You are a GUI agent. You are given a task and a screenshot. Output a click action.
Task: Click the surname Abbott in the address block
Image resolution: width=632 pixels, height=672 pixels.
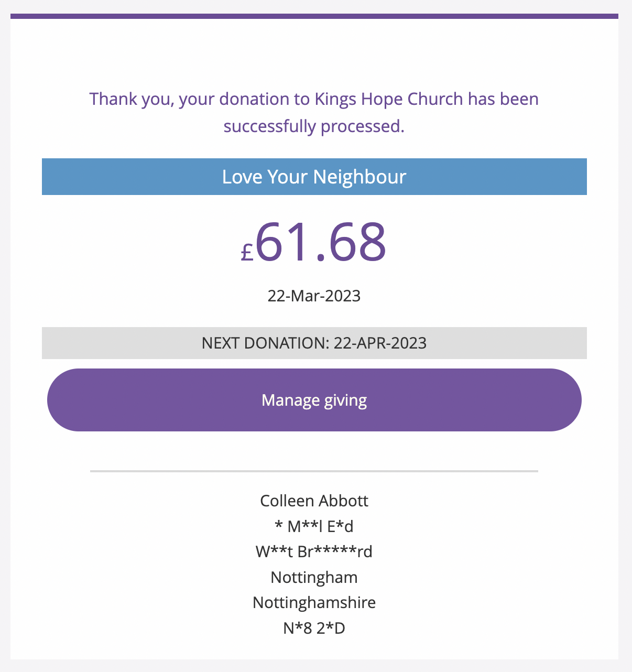coord(343,501)
